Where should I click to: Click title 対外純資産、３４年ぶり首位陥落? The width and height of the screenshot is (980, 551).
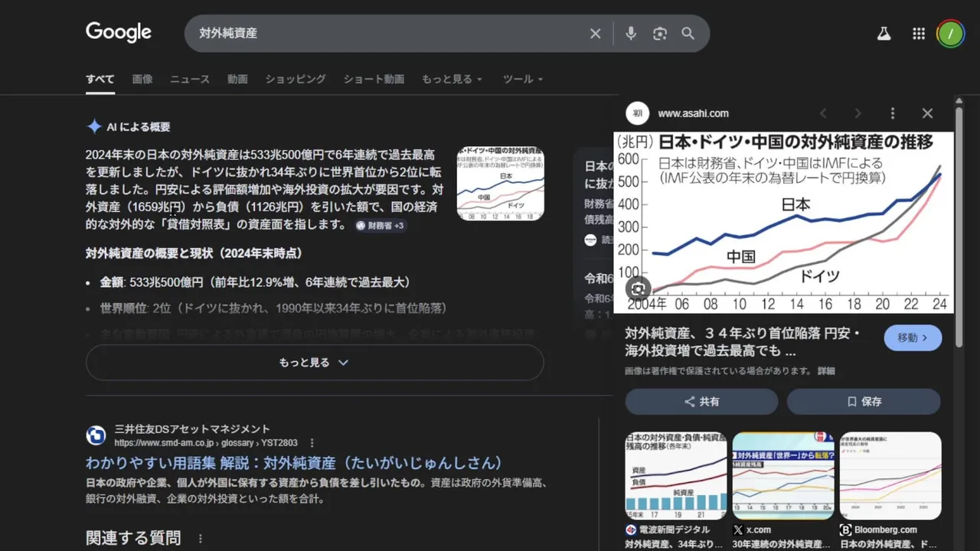tap(743, 343)
